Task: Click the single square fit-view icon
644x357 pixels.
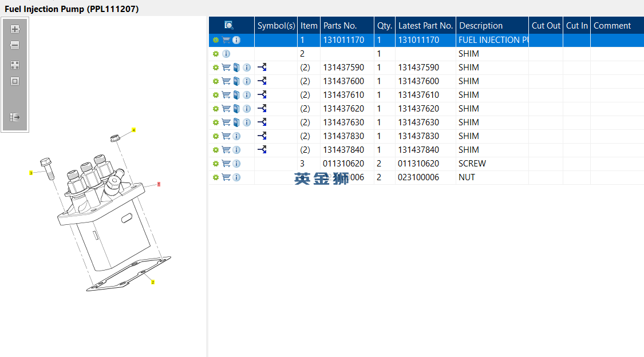Action: click(15, 81)
